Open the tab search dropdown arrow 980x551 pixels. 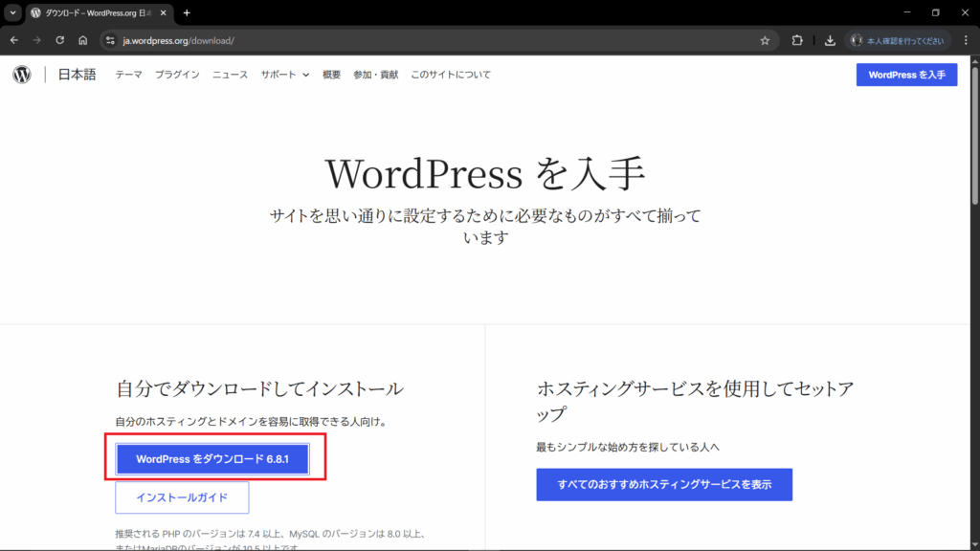point(12,13)
